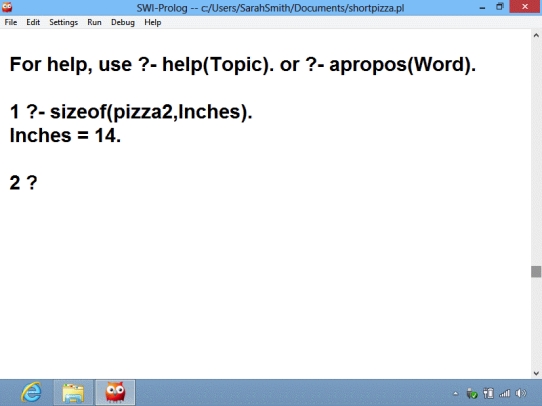Screen dimensions: 542x406
Task: Open the Run menu
Action: (94, 22)
